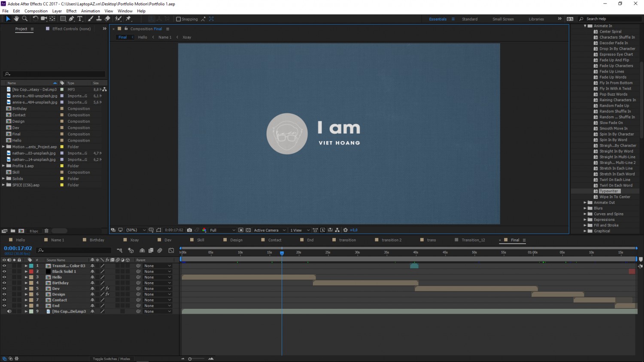This screenshot has height=362, width=644.
Task: Select the Pan Behind anchor point tool
Action: (52, 19)
